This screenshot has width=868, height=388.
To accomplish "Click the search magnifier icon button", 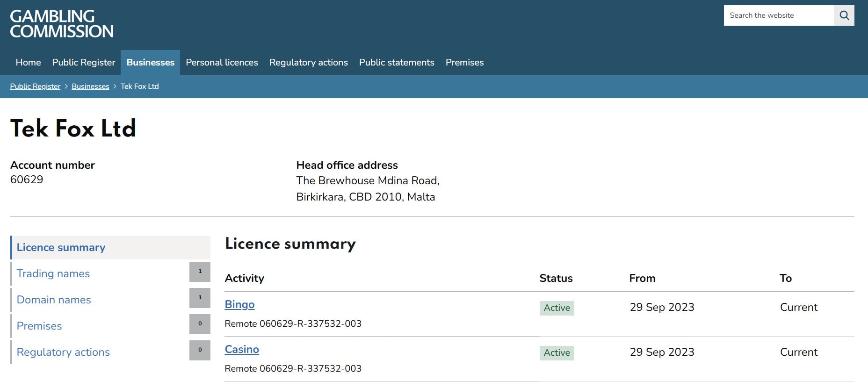I will coord(844,15).
